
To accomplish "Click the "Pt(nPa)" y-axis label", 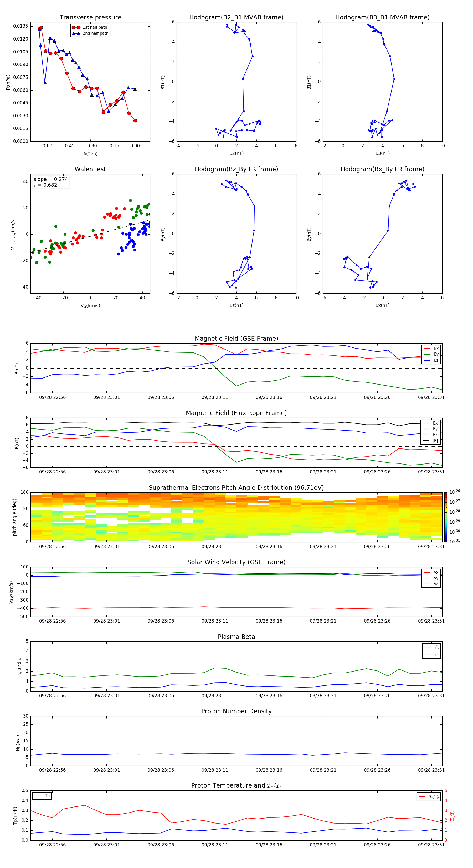I will point(8,82).
